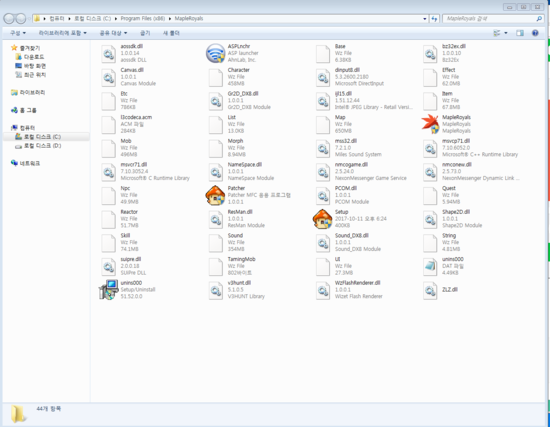The width and height of the screenshot is (550, 427).
Task: Click the 새 폴더 new folder button
Action: [x=171, y=33]
